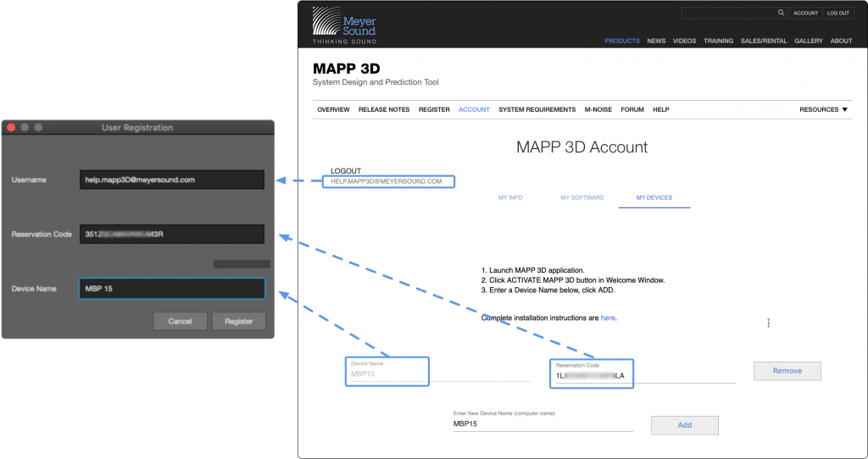Switch to the MY INFO tab
The height and width of the screenshot is (459, 868).
[x=510, y=197]
